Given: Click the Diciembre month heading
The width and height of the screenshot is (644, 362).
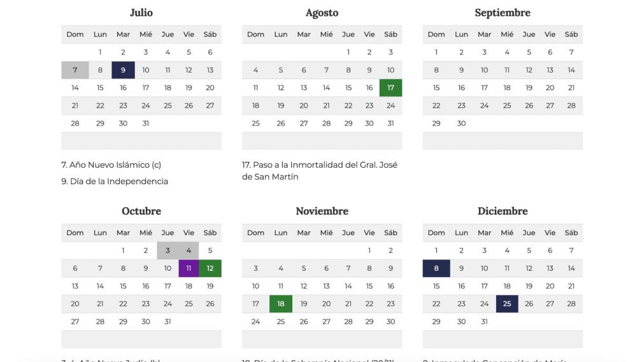Looking at the screenshot, I should coord(503,211).
